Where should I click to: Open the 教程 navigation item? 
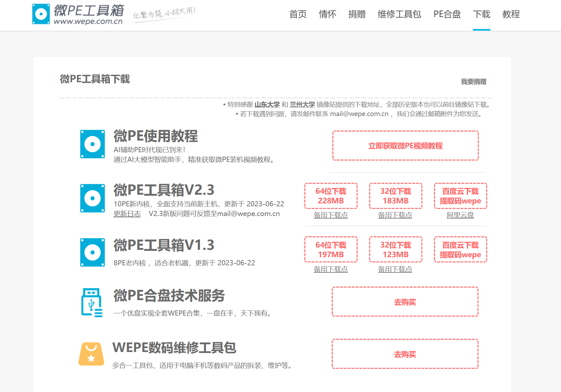click(x=511, y=14)
